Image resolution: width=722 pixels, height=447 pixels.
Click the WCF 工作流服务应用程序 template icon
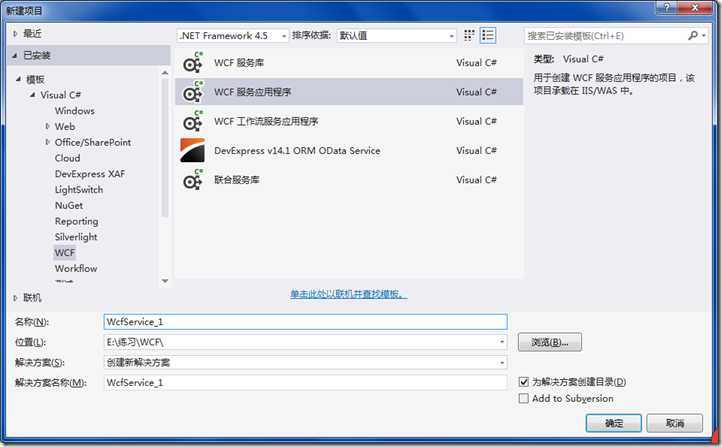192,121
